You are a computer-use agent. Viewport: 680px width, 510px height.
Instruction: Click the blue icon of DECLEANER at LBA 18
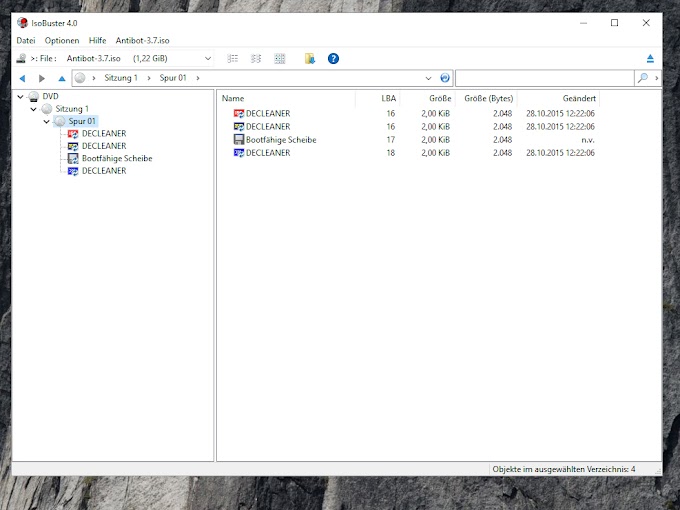239,153
